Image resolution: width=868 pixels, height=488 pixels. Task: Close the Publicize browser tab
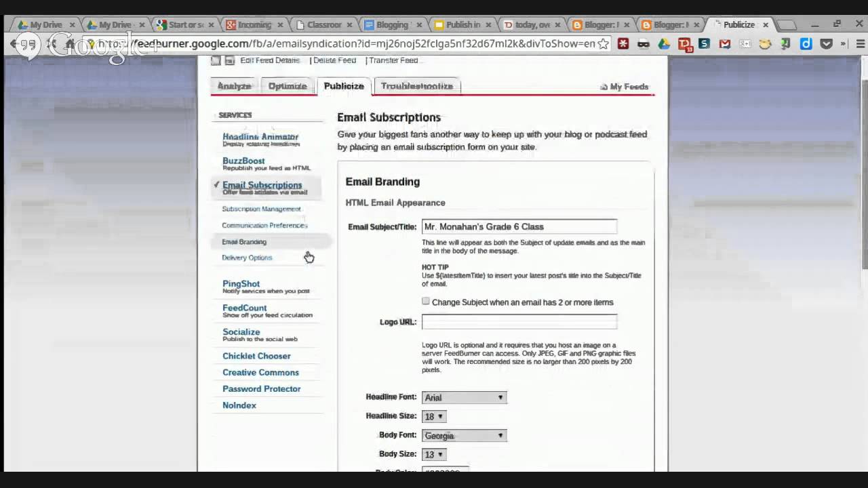click(x=766, y=24)
